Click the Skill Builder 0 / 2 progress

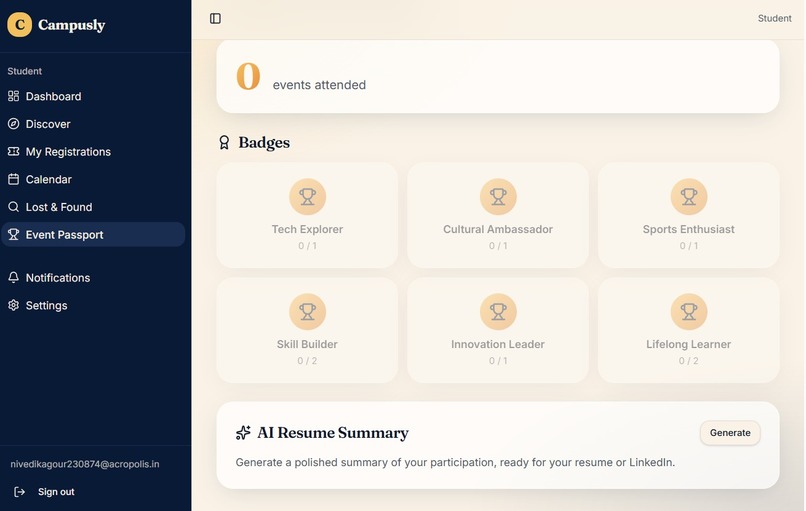click(307, 361)
